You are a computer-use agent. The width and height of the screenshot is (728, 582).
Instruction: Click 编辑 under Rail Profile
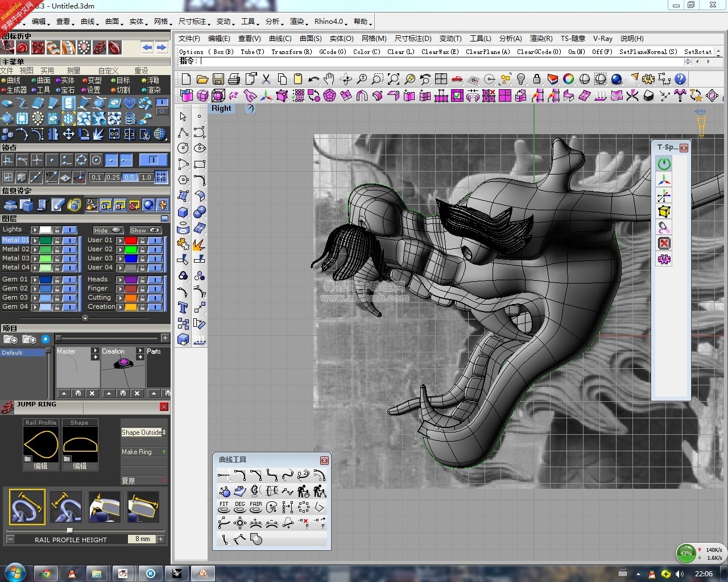click(40, 466)
